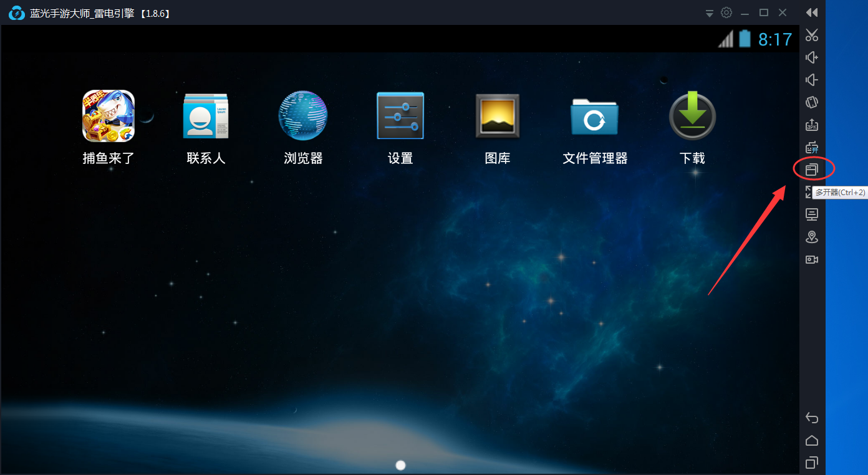Image resolution: width=868 pixels, height=475 pixels.
Task: Open the 浏览器 browser app
Action: click(302, 115)
